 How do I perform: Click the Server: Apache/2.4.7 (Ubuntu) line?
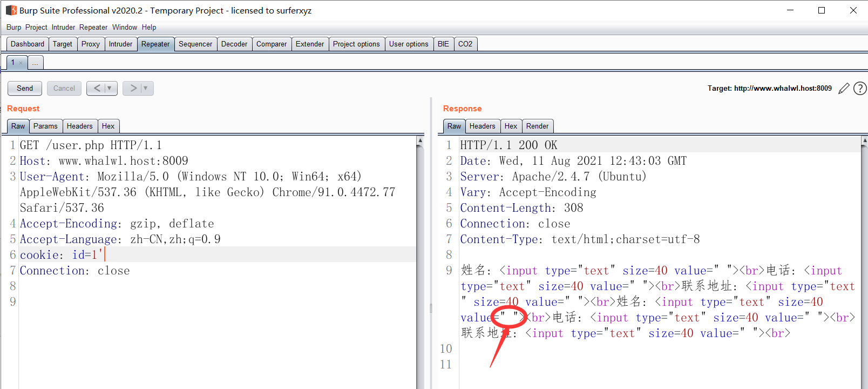coord(553,177)
